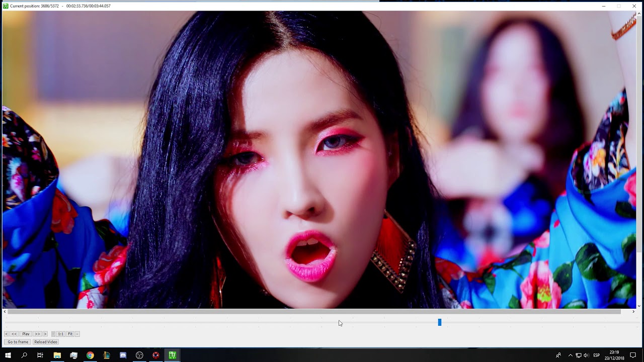Jump forward using the >> button
The width and height of the screenshot is (644, 362).
(x=37, y=334)
